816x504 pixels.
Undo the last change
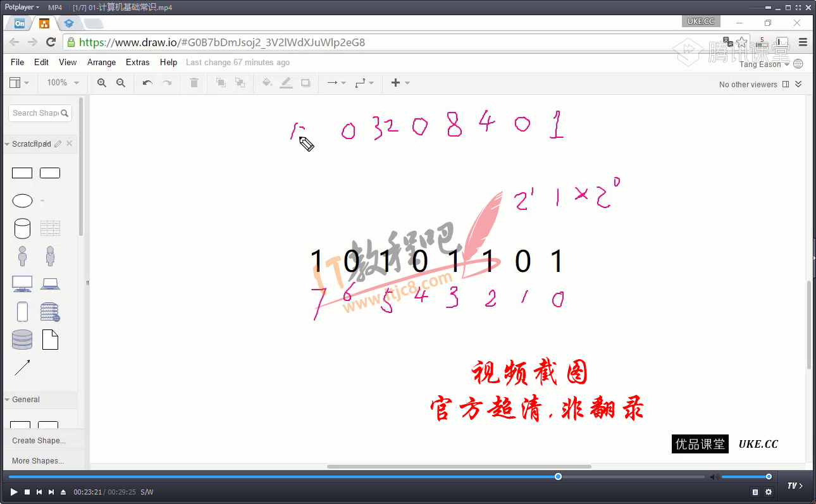147,83
